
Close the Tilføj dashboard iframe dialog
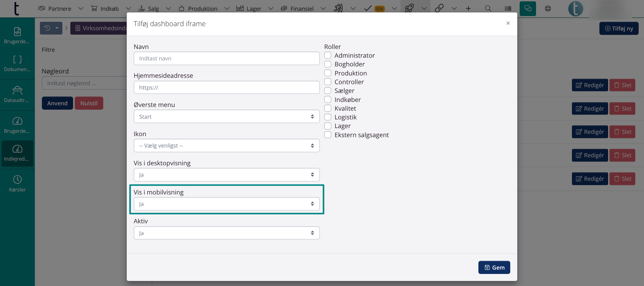click(x=508, y=23)
